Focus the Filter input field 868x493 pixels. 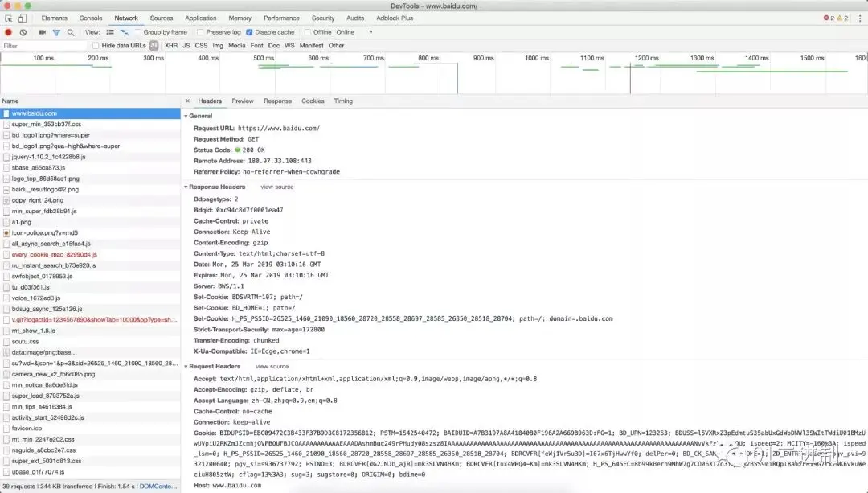pyautogui.click(x=44, y=45)
